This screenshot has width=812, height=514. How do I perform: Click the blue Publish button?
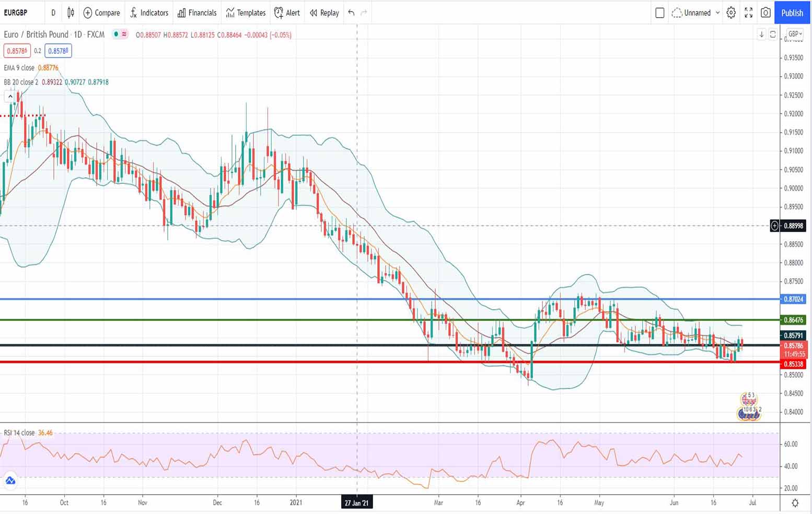coord(792,13)
